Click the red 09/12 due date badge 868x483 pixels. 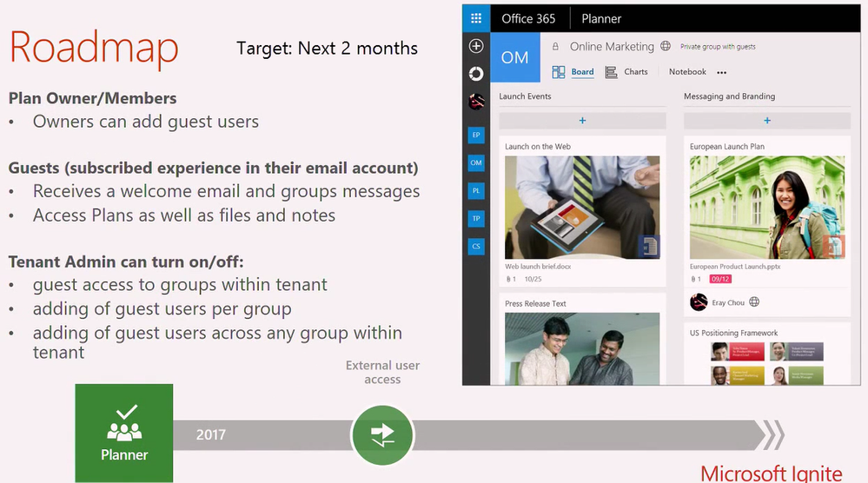tap(720, 280)
